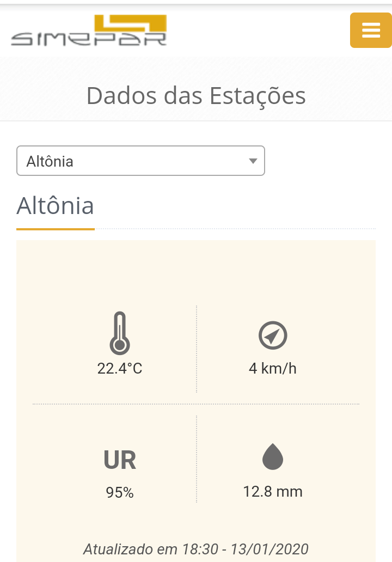Click the yellow emblem above the SIMEPAR wordmark
The image size is (392, 562).
(x=131, y=23)
